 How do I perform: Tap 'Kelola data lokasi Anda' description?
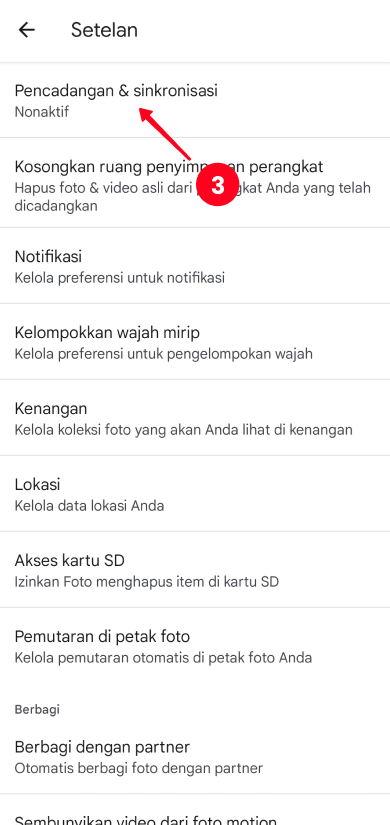pyautogui.click(x=89, y=506)
